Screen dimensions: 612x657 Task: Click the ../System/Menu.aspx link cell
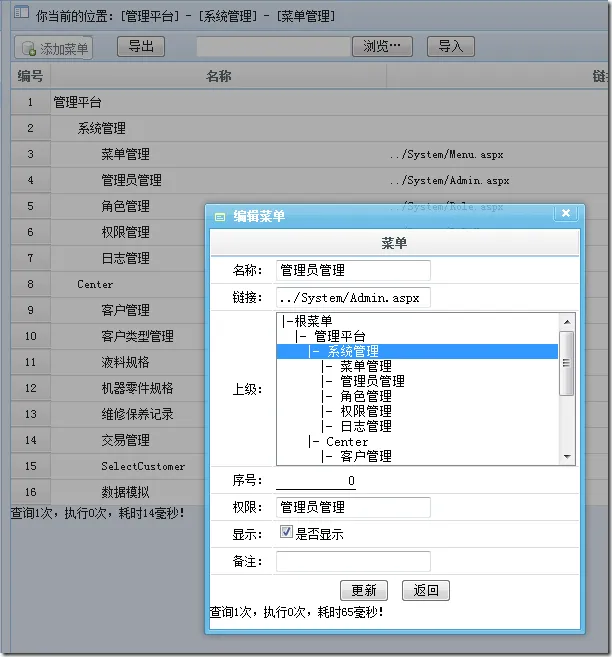coord(447,155)
